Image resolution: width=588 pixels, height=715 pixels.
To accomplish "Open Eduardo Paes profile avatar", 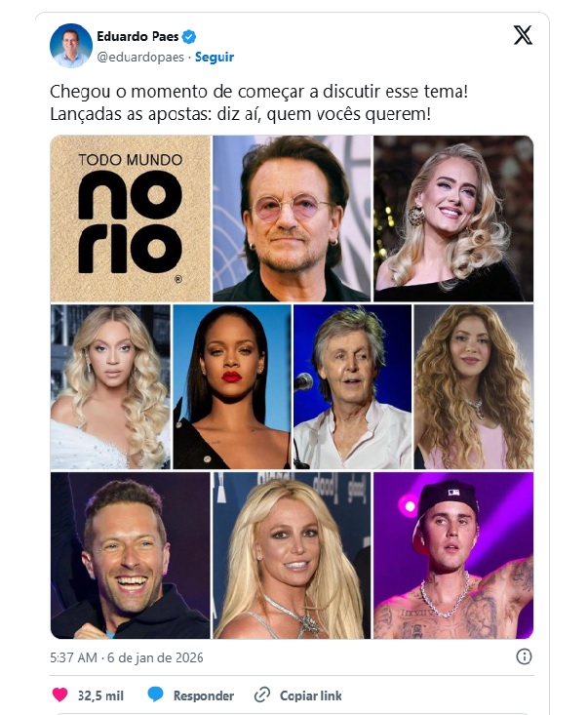I will coord(70,46).
